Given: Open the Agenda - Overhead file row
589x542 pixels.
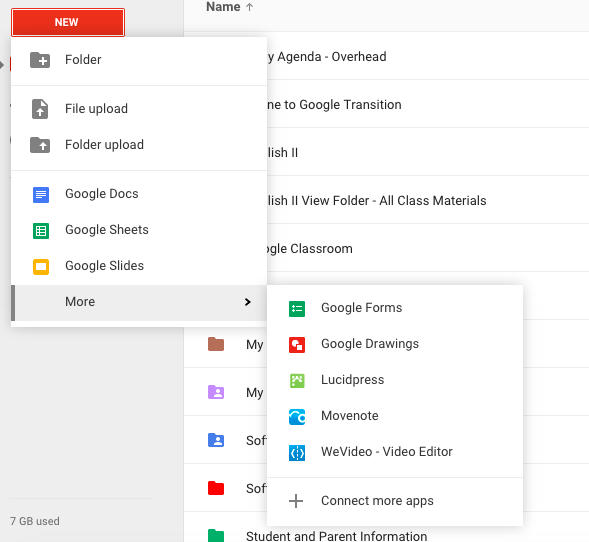Looking at the screenshot, I should coord(427,56).
